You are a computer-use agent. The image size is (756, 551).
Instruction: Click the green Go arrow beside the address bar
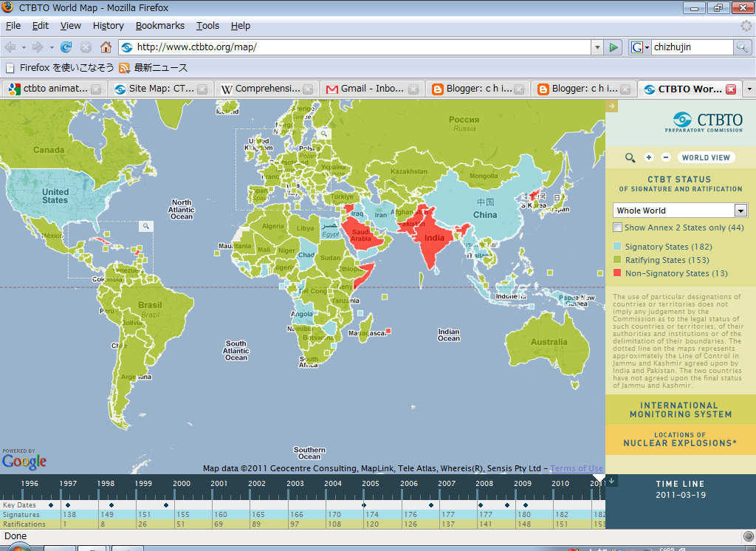point(614,47)
